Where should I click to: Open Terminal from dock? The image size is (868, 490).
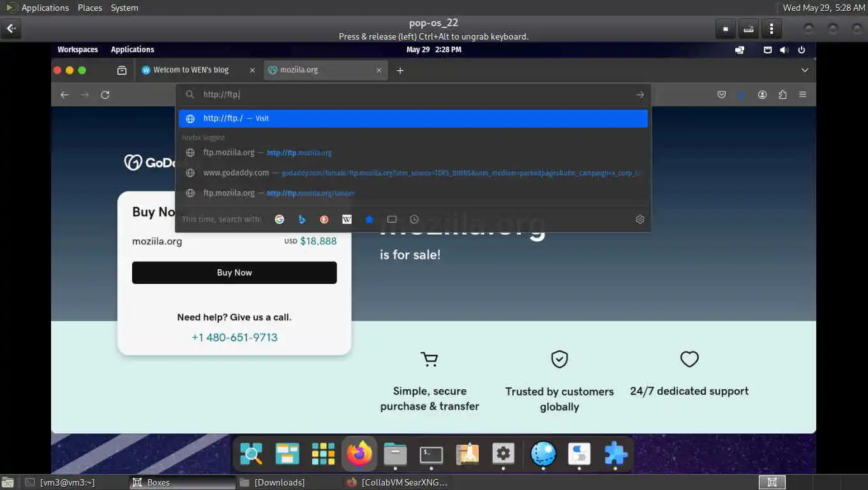point(431,454)
